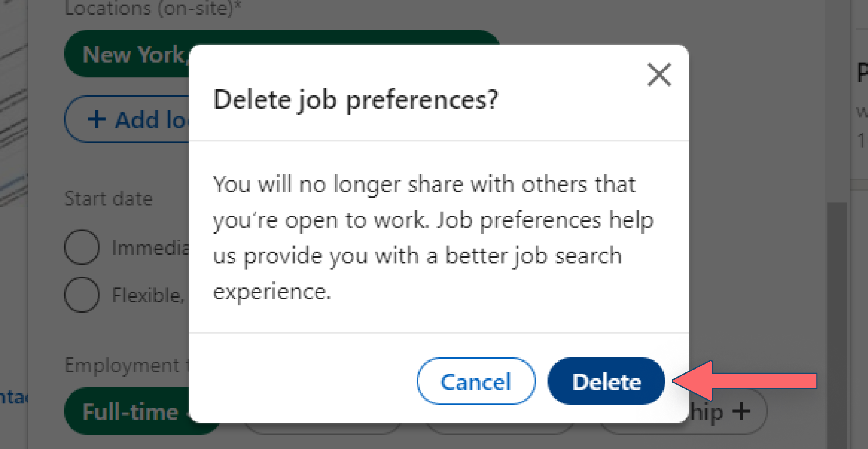Click the Start date section label

(x=108, y=198)
